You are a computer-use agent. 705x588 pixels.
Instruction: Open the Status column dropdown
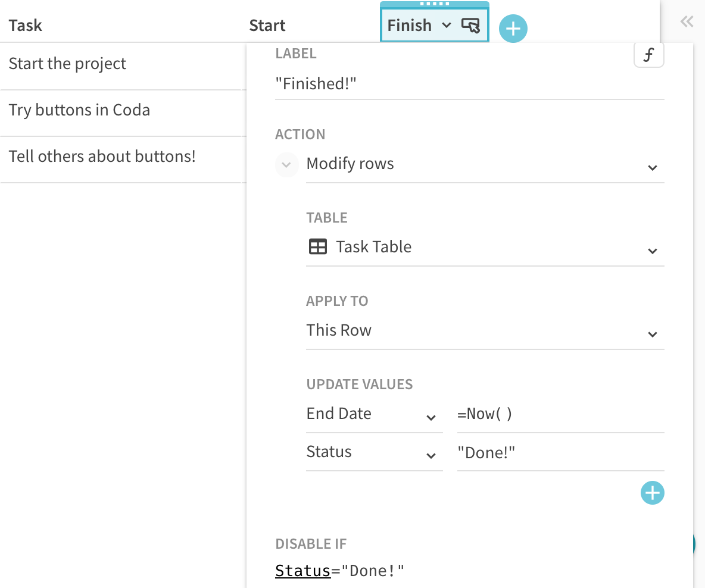point(431,456)
